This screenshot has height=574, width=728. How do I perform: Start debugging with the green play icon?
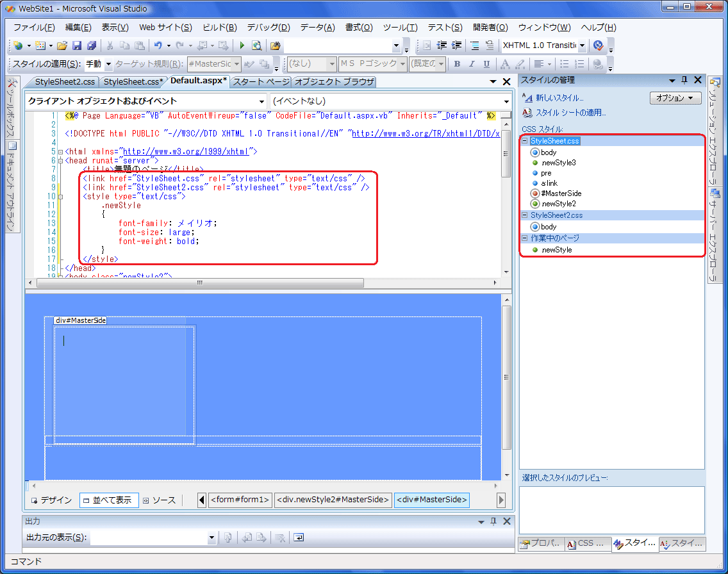pos(242,45)
